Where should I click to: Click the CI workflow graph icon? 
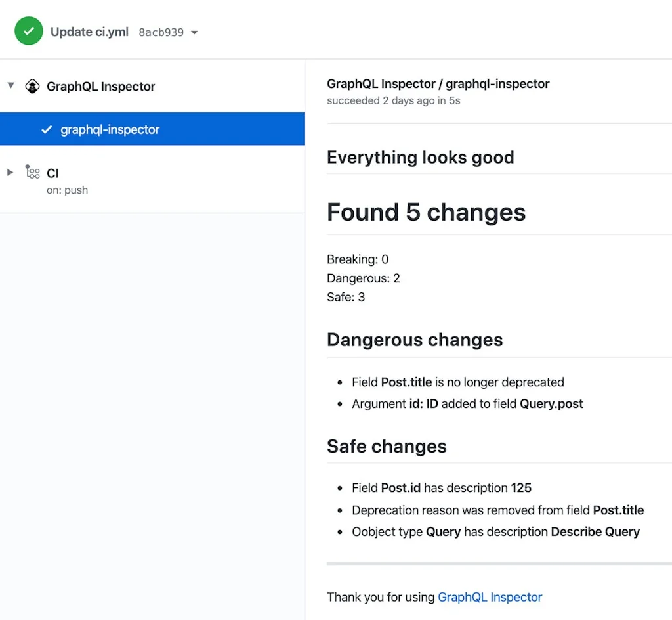pyautogui.click(x=32, y=173)
